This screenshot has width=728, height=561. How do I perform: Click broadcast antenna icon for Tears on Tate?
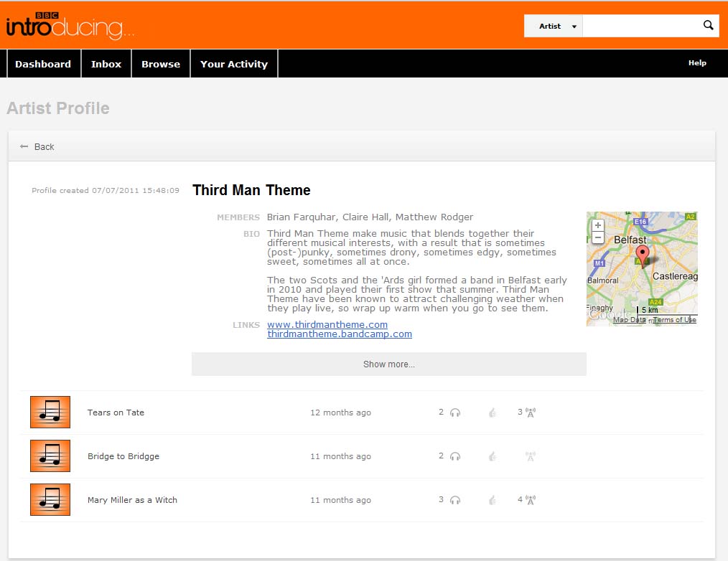pos(531,412)
